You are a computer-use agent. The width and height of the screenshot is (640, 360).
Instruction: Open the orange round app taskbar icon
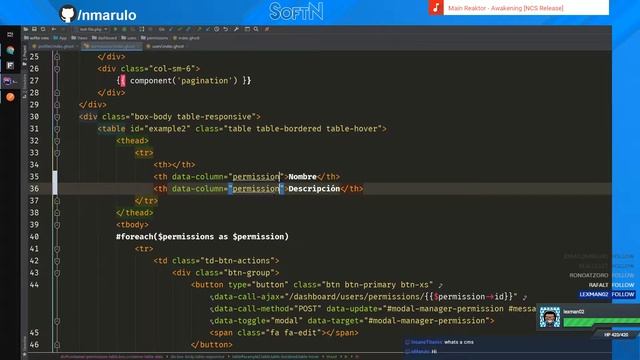[x=10, y=97]
